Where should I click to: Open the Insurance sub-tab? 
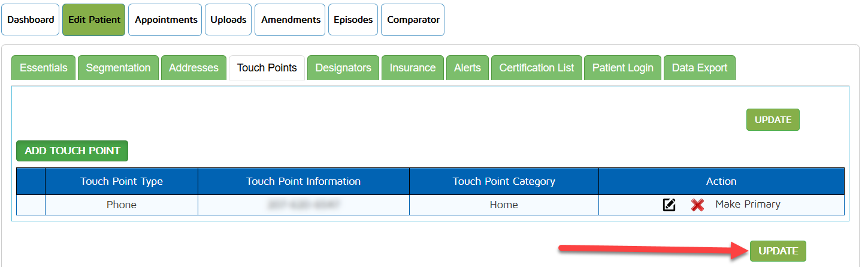pos(412,68)
